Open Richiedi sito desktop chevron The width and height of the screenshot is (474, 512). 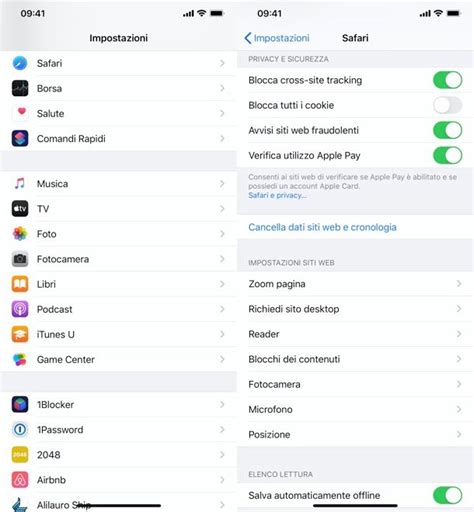click(x=459, y=309)
